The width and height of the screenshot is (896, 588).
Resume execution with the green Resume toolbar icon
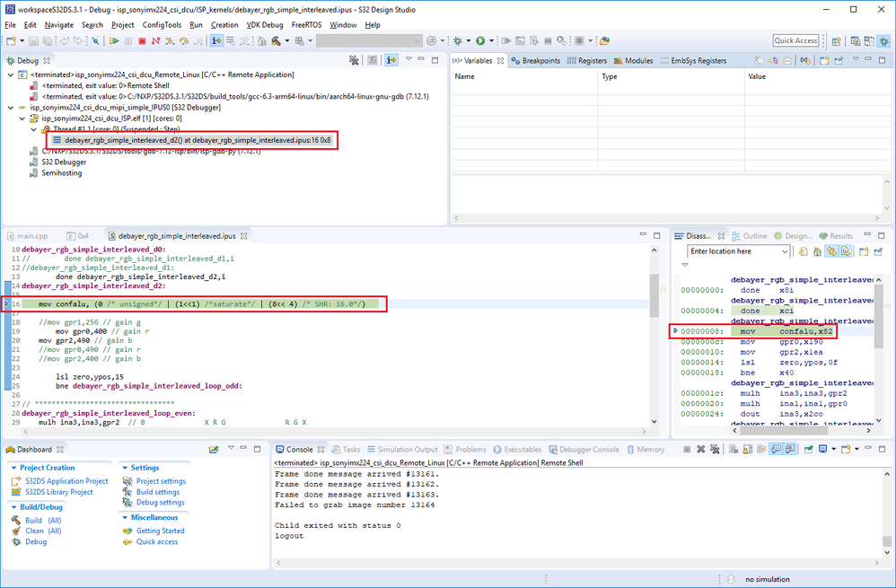coord(114,41)
